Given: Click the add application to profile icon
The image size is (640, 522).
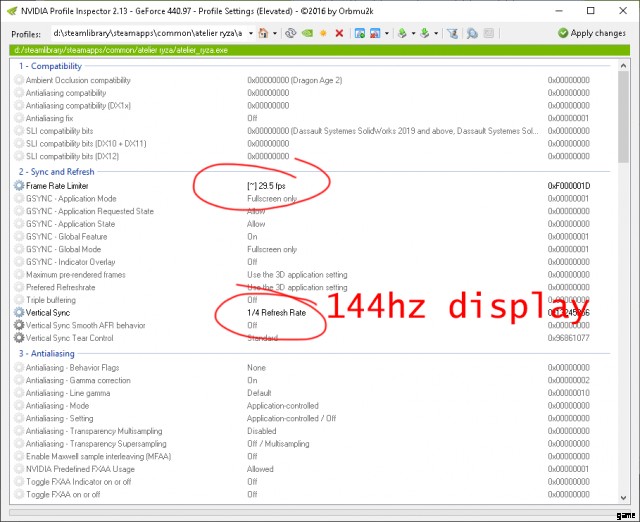Looking at the screenshot, I should [x=361, y=33].
